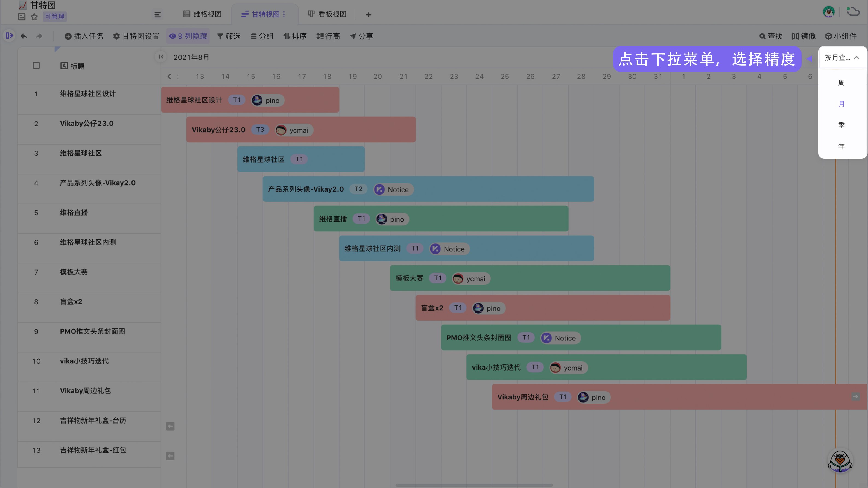Collapse the task list panel arrow
868x488 pixels.
point(161,57)
